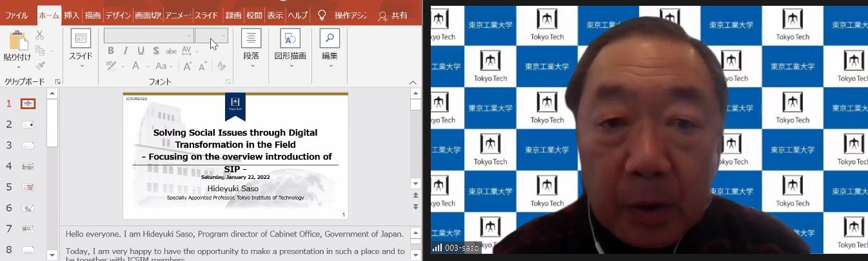The width and height of the screenshot is (868, 261).
Task: Click the Next Slide double-arrow button
Action: (x=415, y=206)
